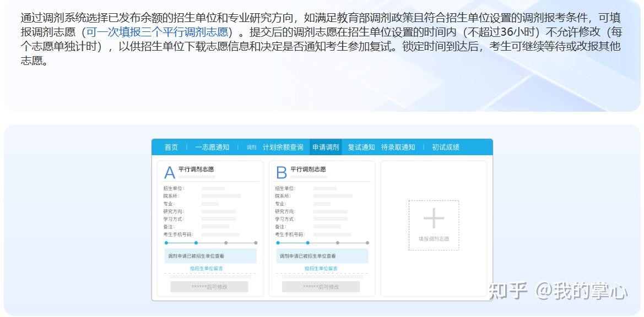View the 待录取通知 tab

click(398, 147)
